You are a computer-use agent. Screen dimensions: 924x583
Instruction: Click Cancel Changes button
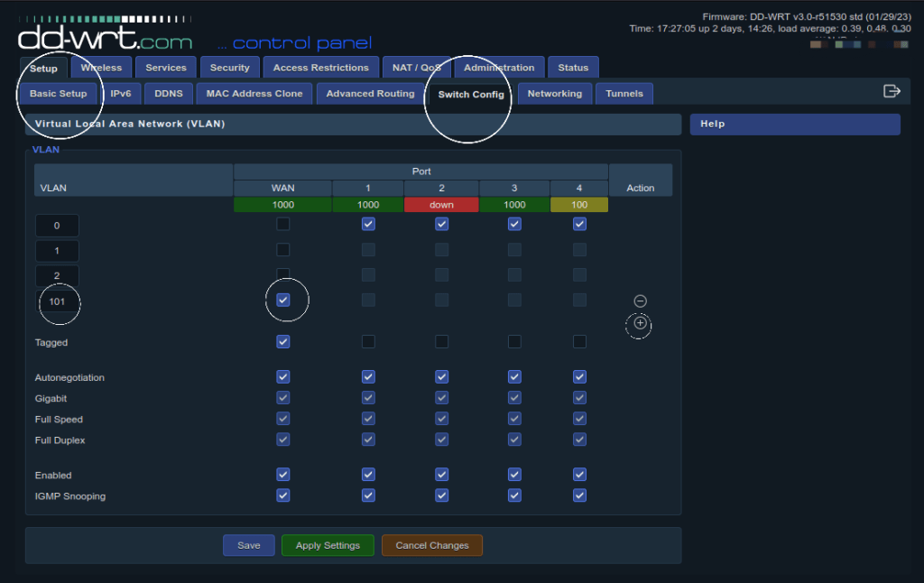pyautogui.click(x=431, y=545)
